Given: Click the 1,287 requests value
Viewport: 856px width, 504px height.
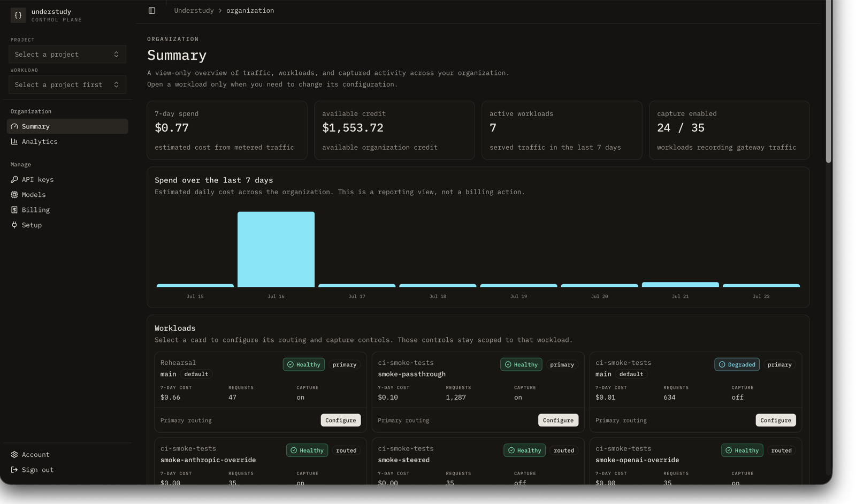Looking at the screenshot, I should coord(456,398).
